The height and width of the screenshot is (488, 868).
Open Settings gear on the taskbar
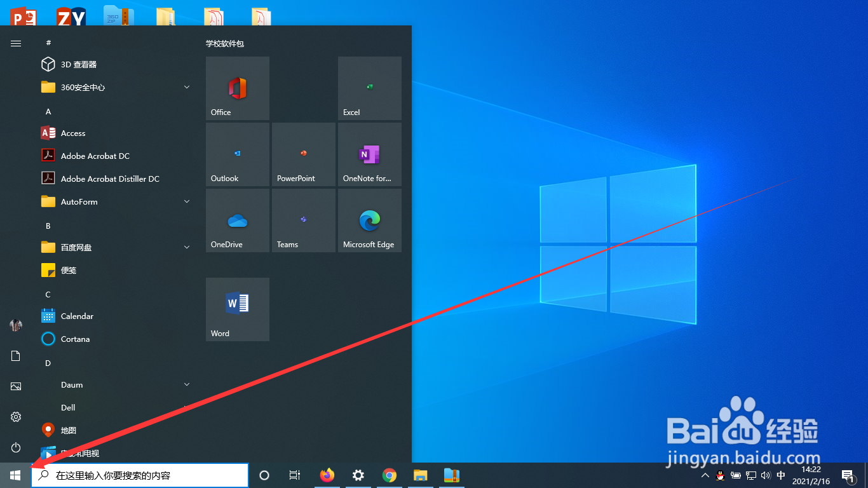358,475
